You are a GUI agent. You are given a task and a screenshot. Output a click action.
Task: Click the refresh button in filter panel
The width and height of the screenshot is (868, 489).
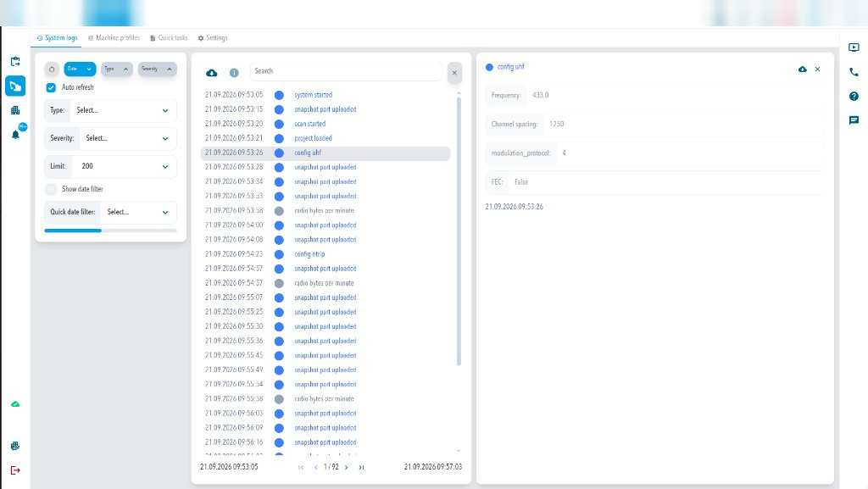52,69
